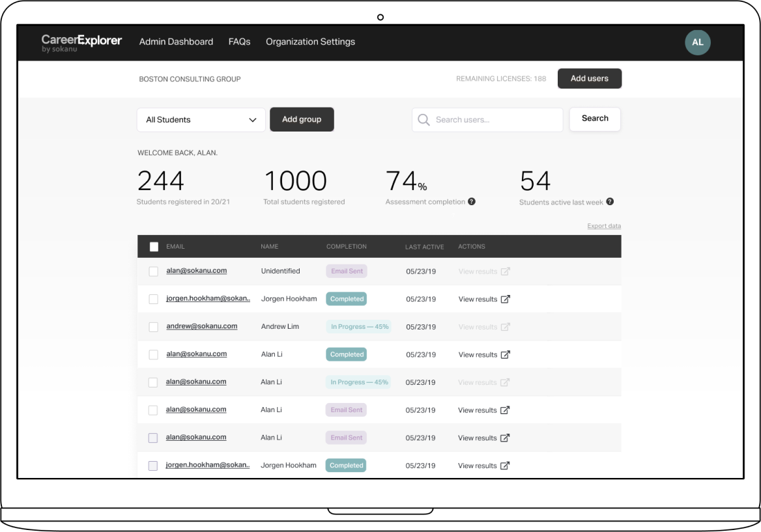Open external link icon in Andrew Lim row
This screenshot has height=532, width=761.
(x=505, y=327)
